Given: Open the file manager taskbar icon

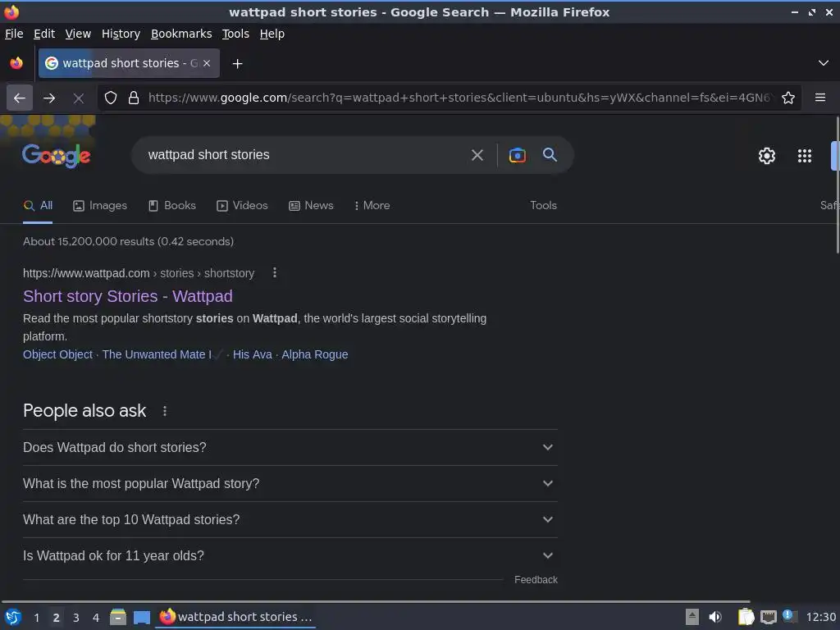Looking at the screenshot, I should [118, 618].
